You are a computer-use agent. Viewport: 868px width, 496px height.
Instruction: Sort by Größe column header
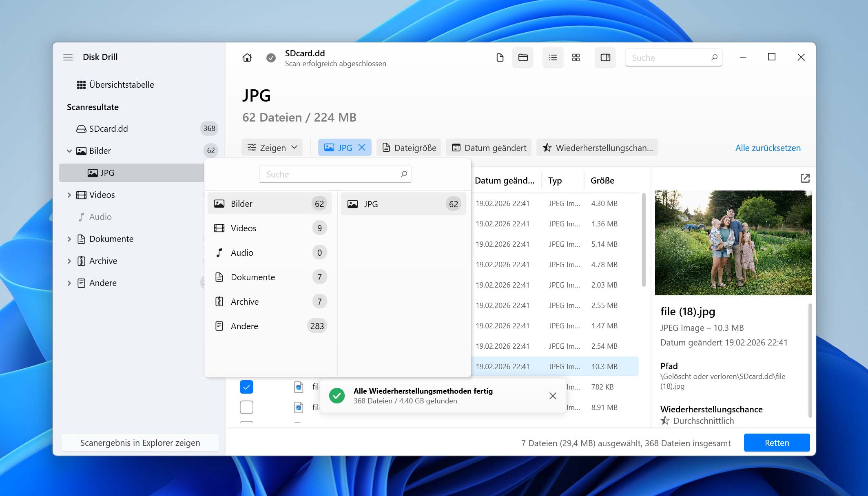[x=602, y=181]
